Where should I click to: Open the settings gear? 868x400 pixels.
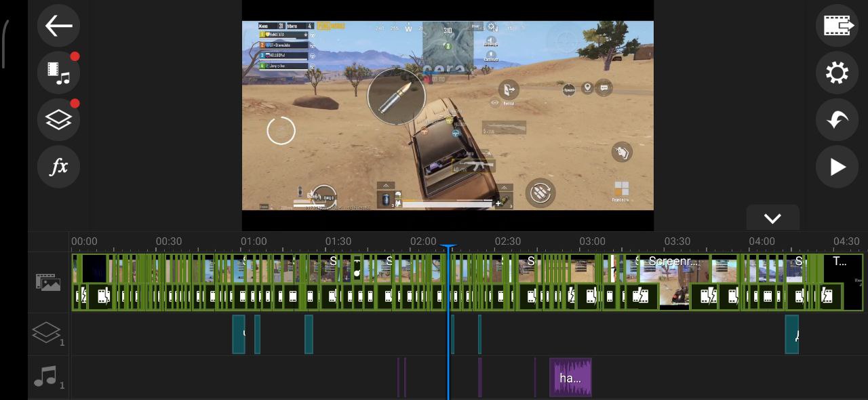[x=837, y=73]
